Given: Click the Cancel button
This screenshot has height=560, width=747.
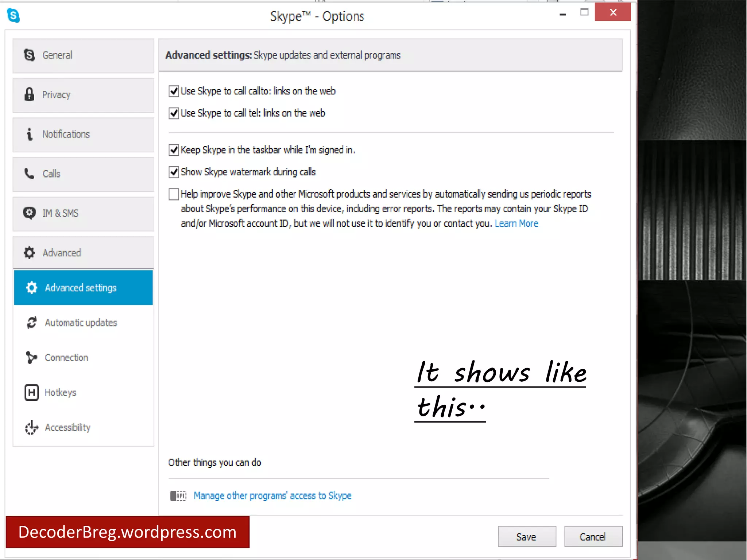Looking at the screenshot, I should coord(593,537).
